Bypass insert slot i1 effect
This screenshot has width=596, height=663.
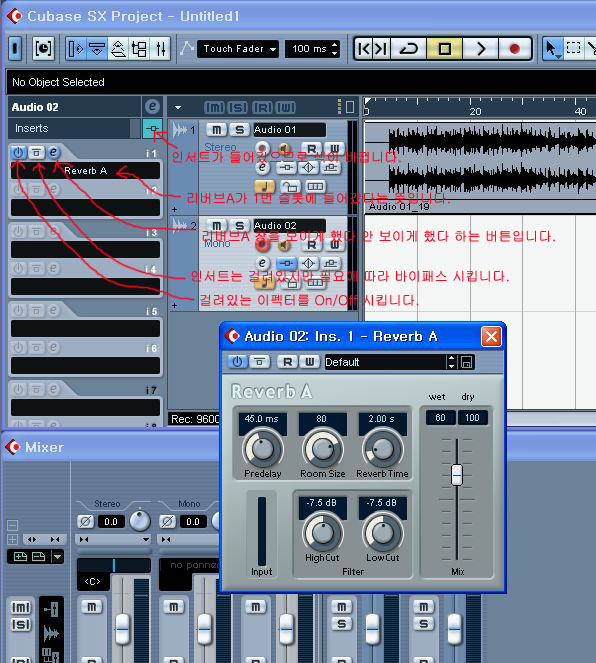pyautogui.click(x=36, y=152)
